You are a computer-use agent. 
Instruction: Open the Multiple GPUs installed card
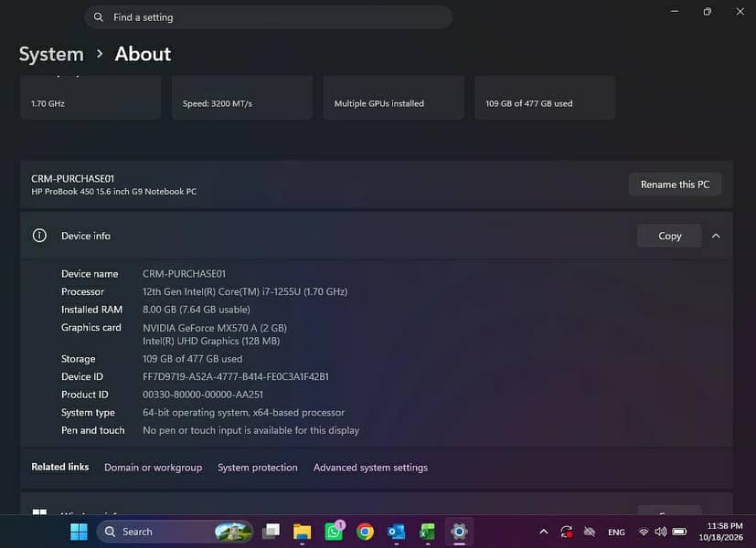click(x=393, y=98)
